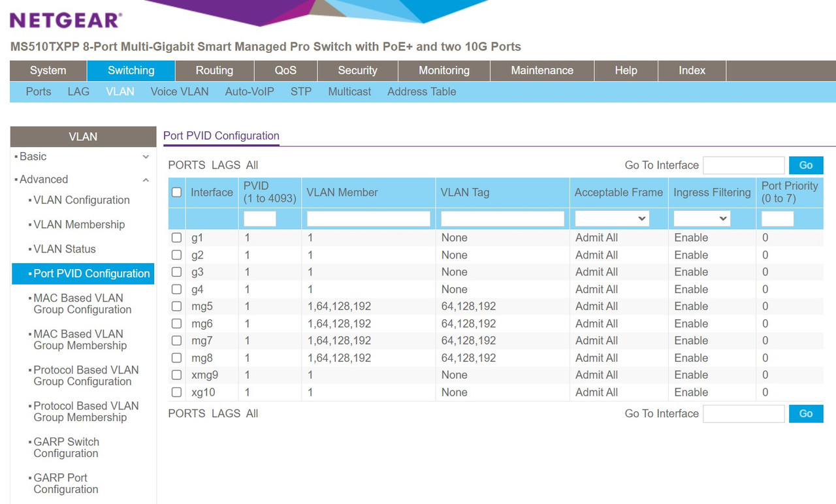Click the top Go button
Screen dimensions: 836x504
(805, 165)
